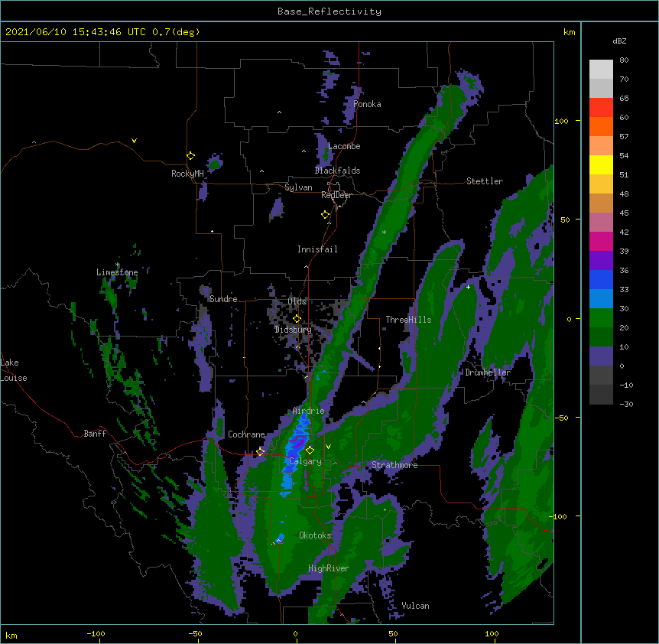Click the HighRiver label
This screenshot has height=644, width=659.
coord(329,568)
